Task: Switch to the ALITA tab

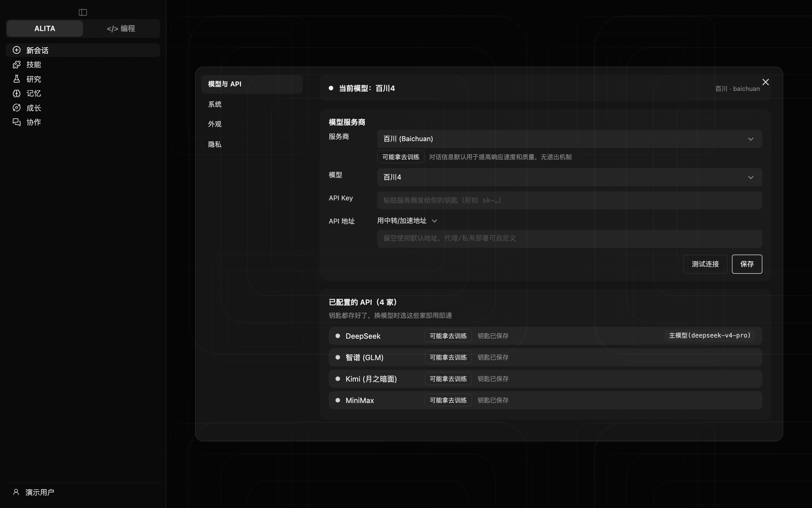Action: point(45,29)
